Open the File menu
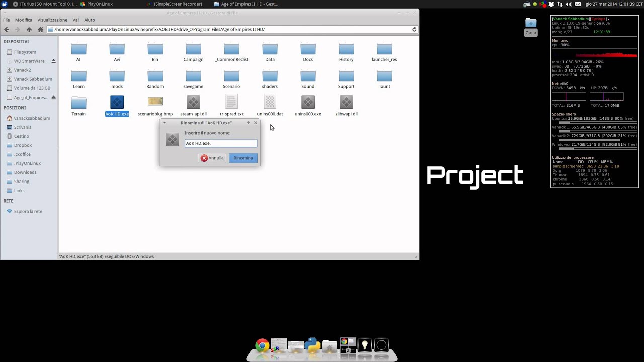The height and width of the screenshot is (362, 644). 7,20
